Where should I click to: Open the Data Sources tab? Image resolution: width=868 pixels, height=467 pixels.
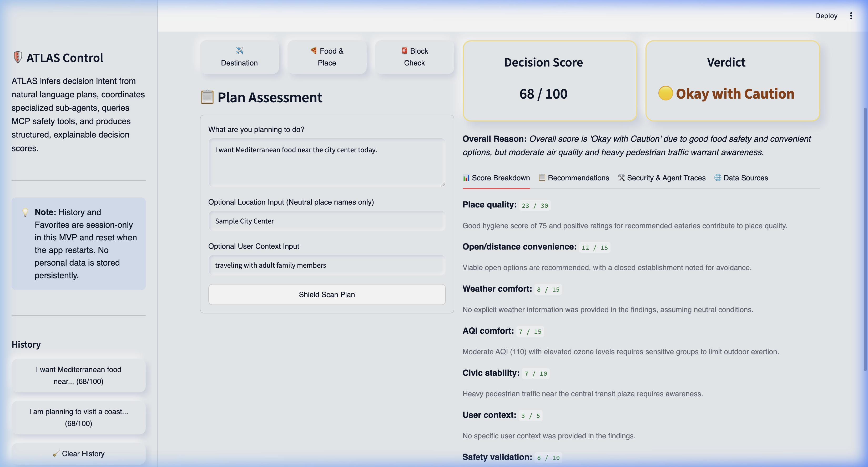pos(741,178)
